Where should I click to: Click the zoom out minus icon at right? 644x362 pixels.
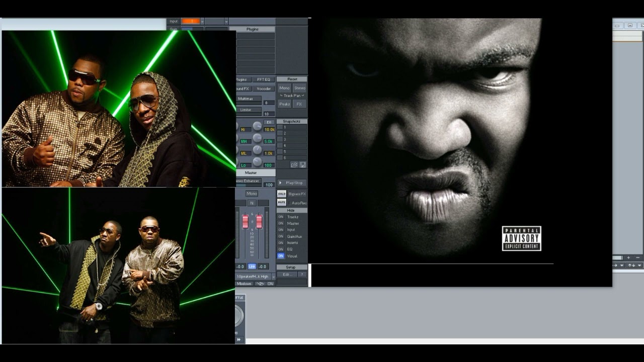pyautogui.click(x=638, y=257)
